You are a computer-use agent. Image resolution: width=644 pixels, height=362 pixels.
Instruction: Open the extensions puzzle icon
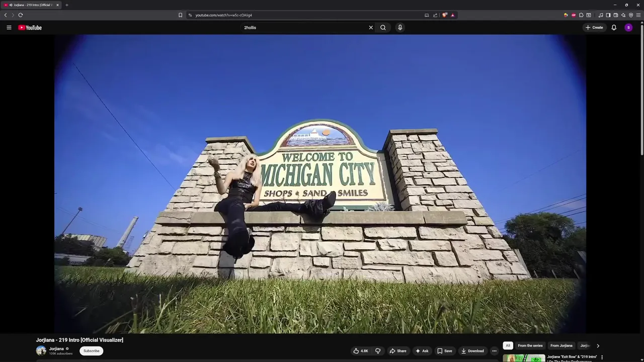581,15
